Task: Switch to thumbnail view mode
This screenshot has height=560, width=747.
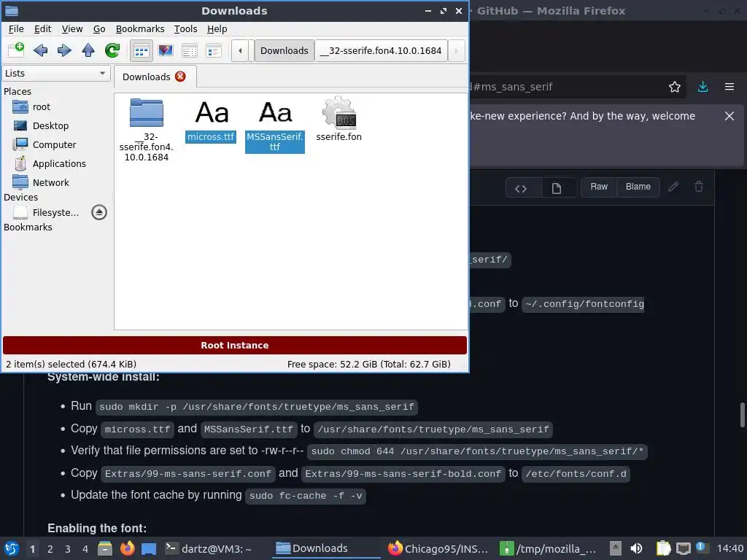Action: 166,50
